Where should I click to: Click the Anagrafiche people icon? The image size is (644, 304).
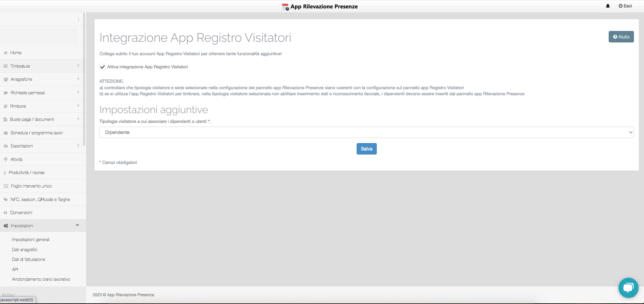pyautogui.click(x=6, y=79)
